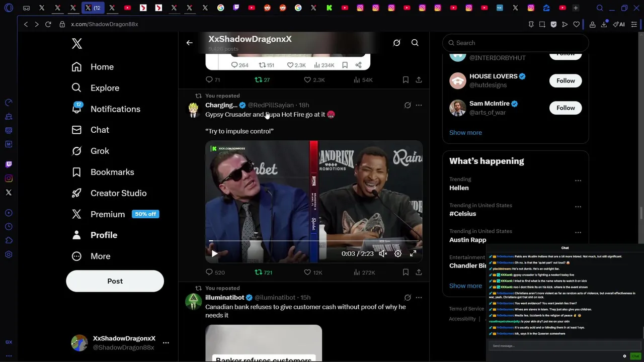Show more suggested accounts
This screenshot has height=362, width=644.
pos(465,133)
